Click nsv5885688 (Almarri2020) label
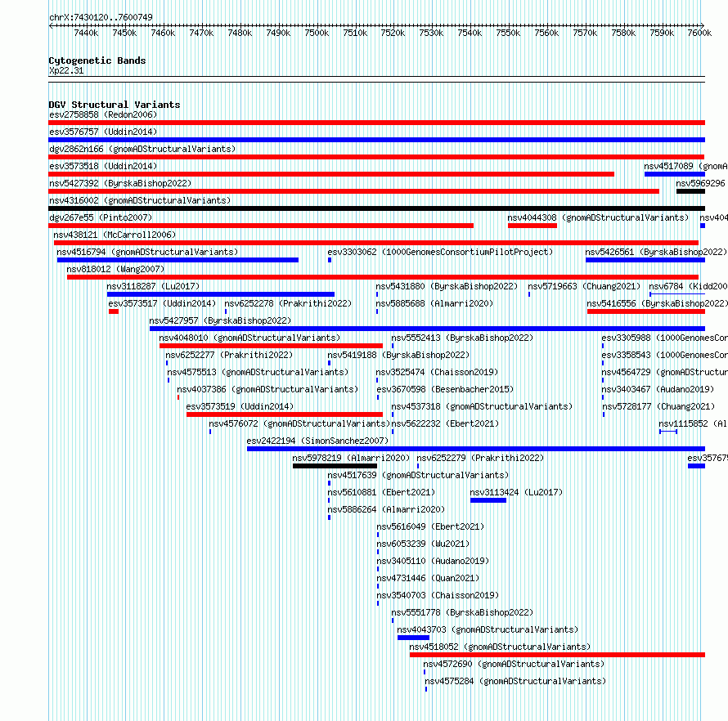The width and height of the screenshot is (728, 721). pos(434,303)
